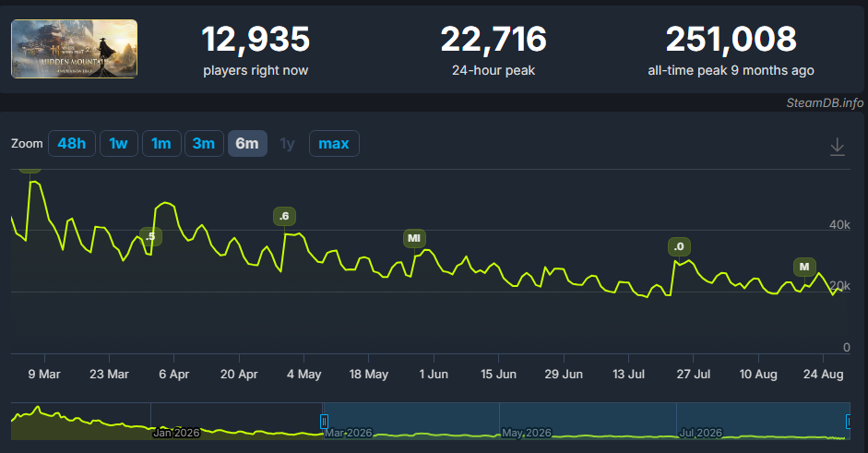Open the M event marker near 24 Aug
868x453 pixels.
click(x=804, y=267)
